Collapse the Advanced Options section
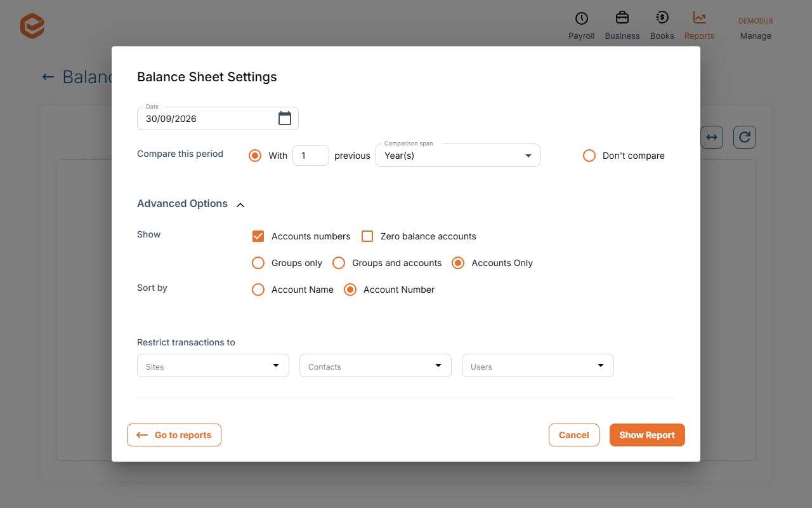Screen dimensions: 812x508 (x=191, y=204)
